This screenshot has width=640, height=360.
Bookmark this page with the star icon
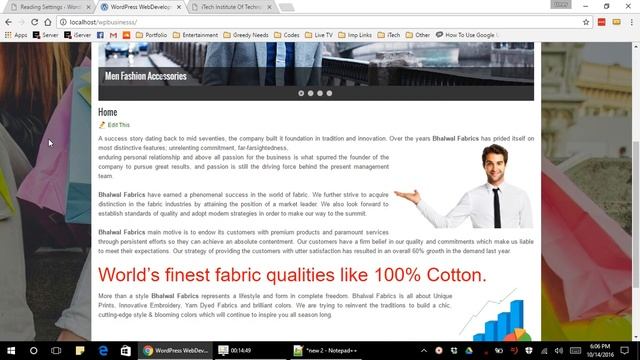pos(586,22)
